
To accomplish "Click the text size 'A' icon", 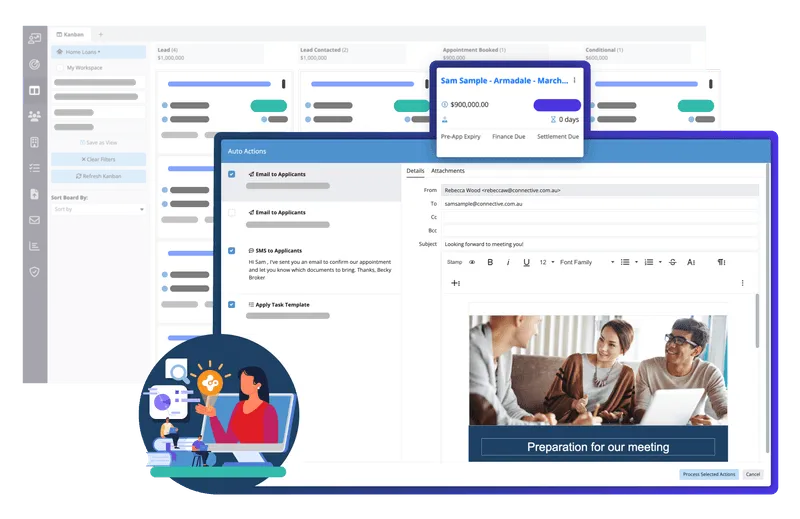I will pos(691,262).
